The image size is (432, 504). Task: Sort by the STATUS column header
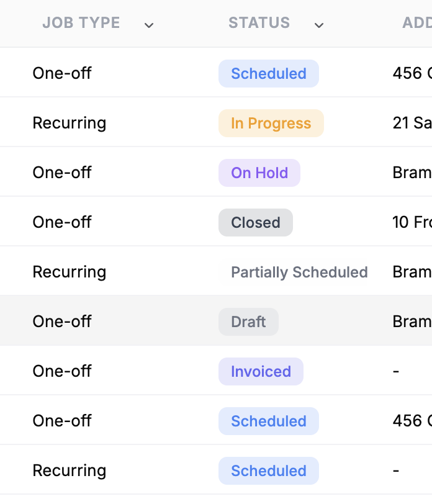(259, 23)
